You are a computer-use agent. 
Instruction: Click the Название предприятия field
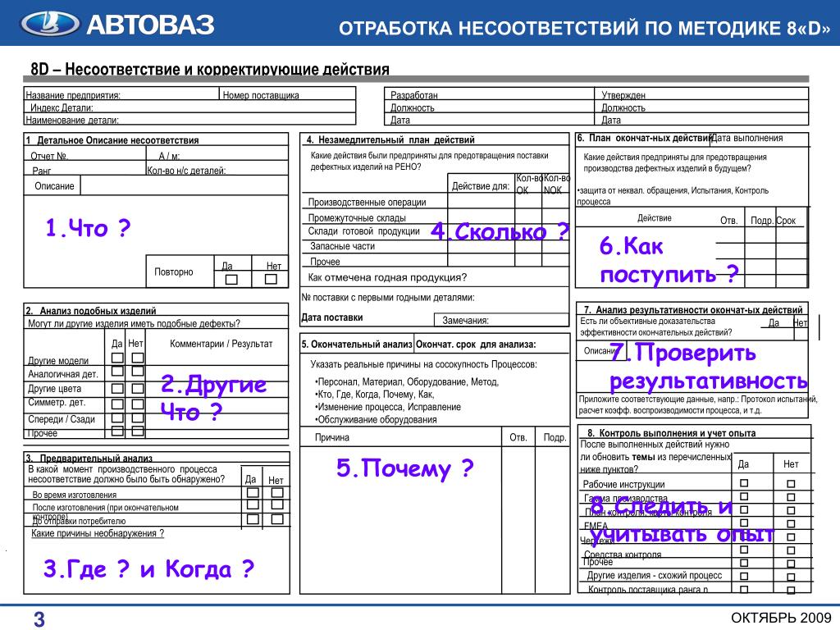click(121, 94)
